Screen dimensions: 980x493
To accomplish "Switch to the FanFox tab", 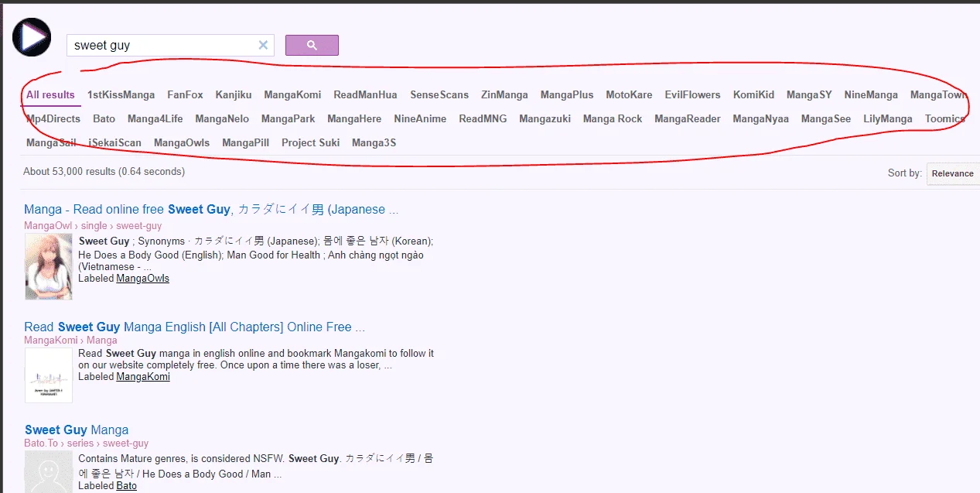I will coord(185,94).
